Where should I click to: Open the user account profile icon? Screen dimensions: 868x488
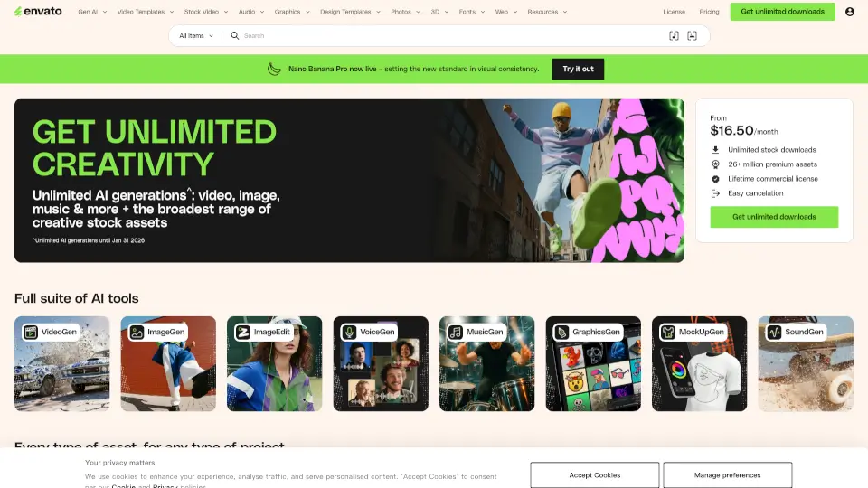(849, 12)
